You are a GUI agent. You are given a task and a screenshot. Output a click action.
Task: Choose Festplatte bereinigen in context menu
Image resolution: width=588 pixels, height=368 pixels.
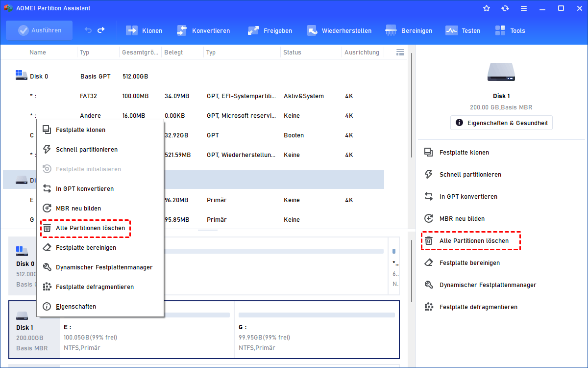100,248
